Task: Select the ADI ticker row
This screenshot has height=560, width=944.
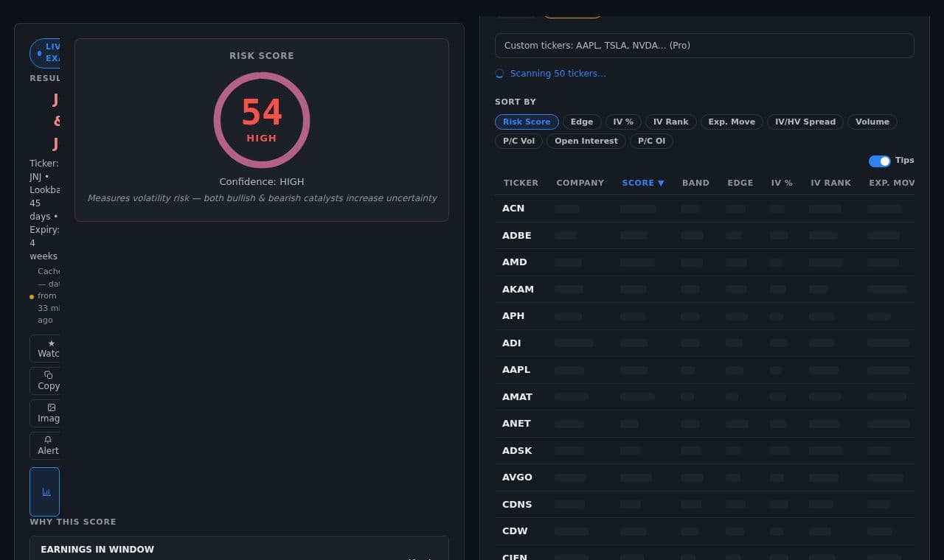Action: click(704, 343)
